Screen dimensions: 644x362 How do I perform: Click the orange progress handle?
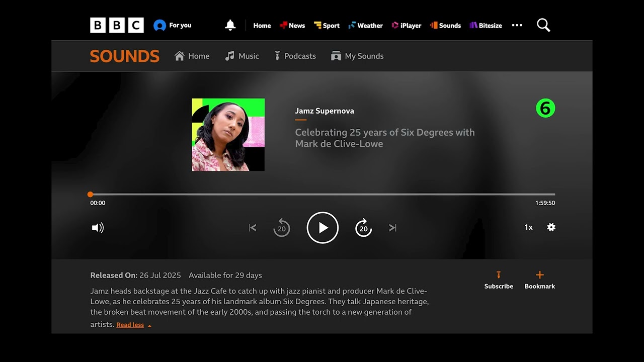coord(90,195)
